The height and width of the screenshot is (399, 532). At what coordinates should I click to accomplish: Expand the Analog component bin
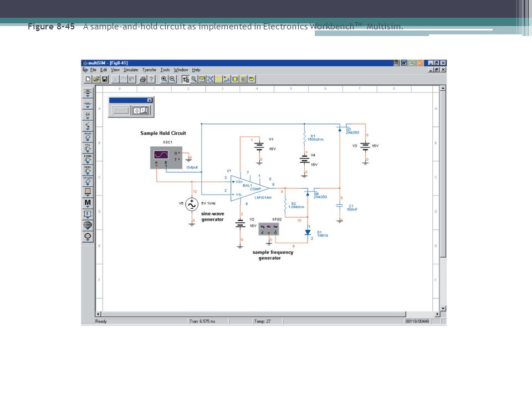click(x=88, y=137)
